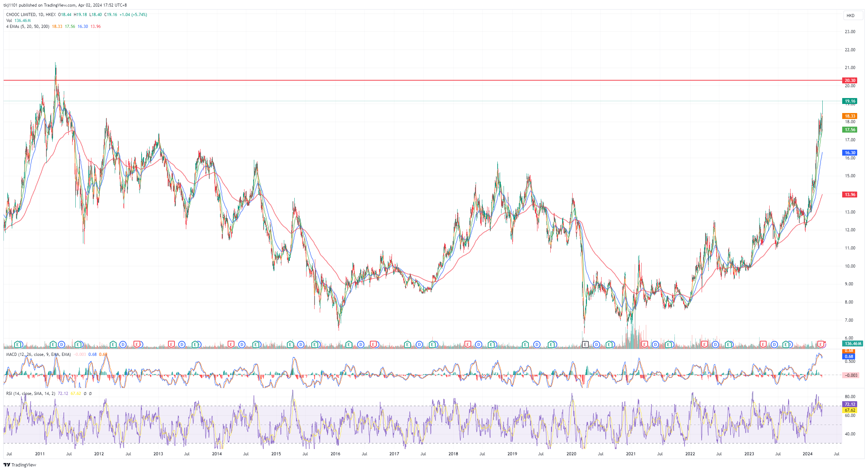Viewport: 868px width, 471px height.
Task: Click the blue 16.30 EMA label
Action: (850, 153)
